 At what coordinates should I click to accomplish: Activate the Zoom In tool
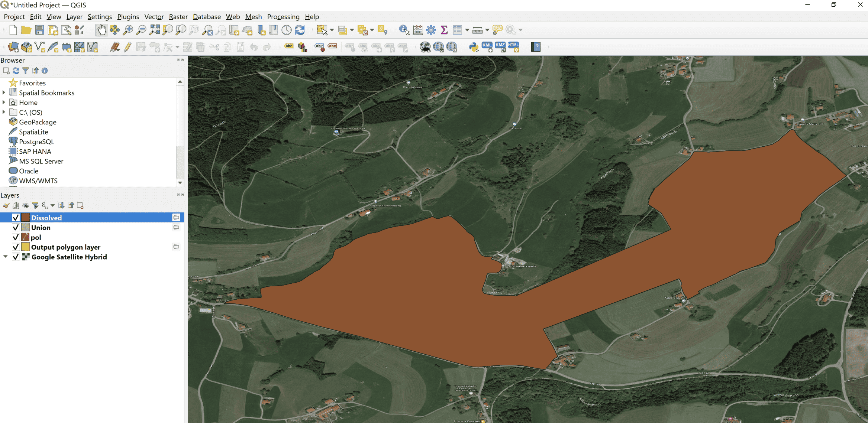(x=128, y=30)
